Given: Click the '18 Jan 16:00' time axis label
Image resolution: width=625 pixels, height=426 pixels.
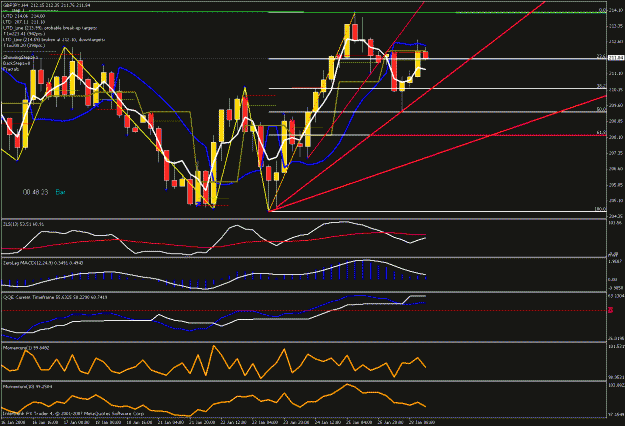Looking at the screenshot, I should [x=138, y=422].
